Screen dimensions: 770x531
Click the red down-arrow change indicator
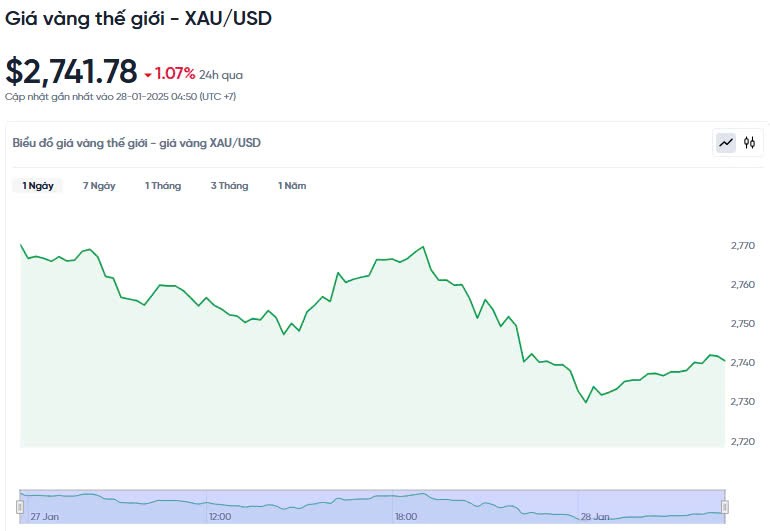click(148, 74)
